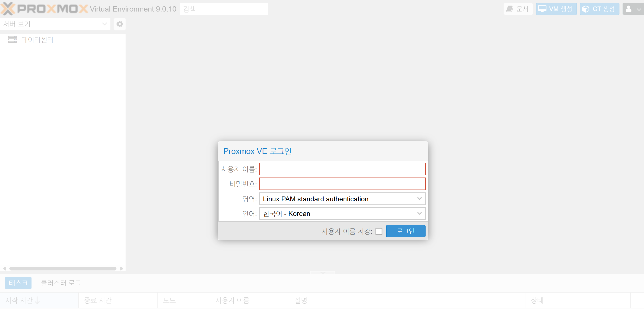Click the datacenter server icon in tree
644x313 pixels.
coord(13,39)
